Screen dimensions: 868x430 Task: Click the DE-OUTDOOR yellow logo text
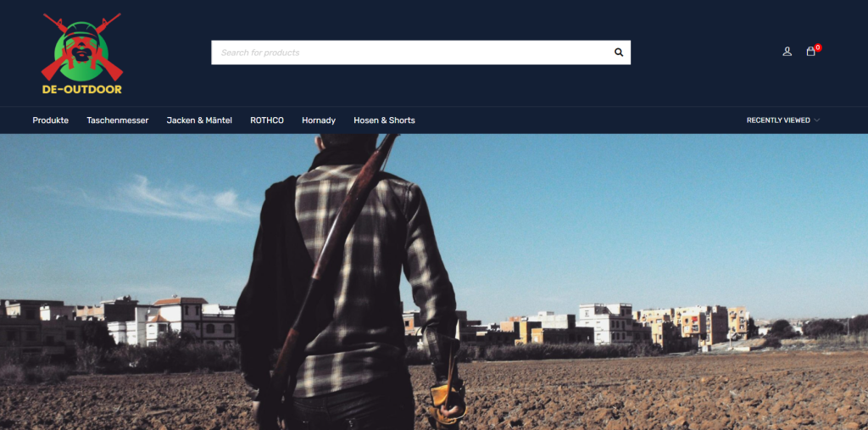click(82, 89)
